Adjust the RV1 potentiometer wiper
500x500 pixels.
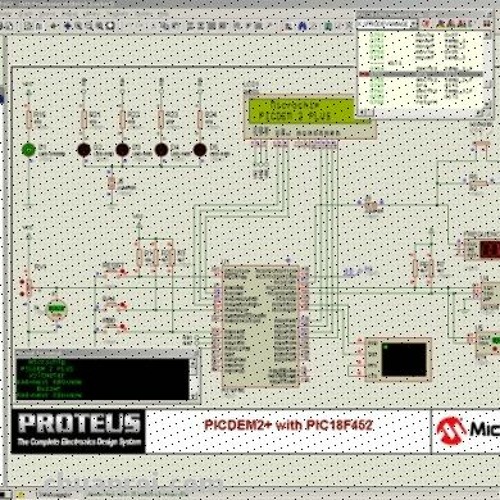(x=28, y=287)
